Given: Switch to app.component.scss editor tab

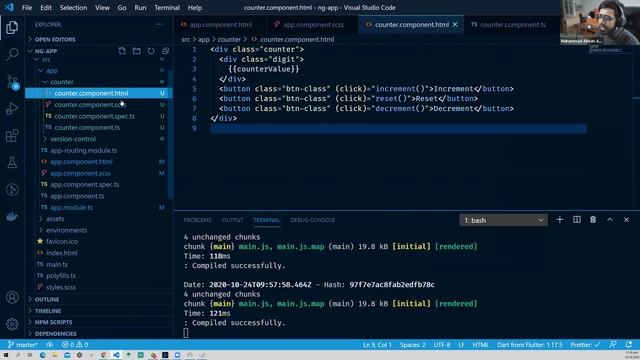Looking at the screenshot, I should (x=313, y=24).
